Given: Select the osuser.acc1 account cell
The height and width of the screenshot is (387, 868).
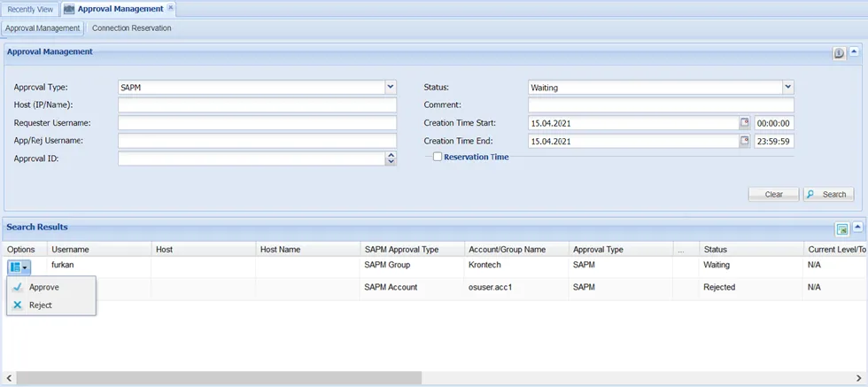Looking at the screenshot, I should click(x=516, y=287).
